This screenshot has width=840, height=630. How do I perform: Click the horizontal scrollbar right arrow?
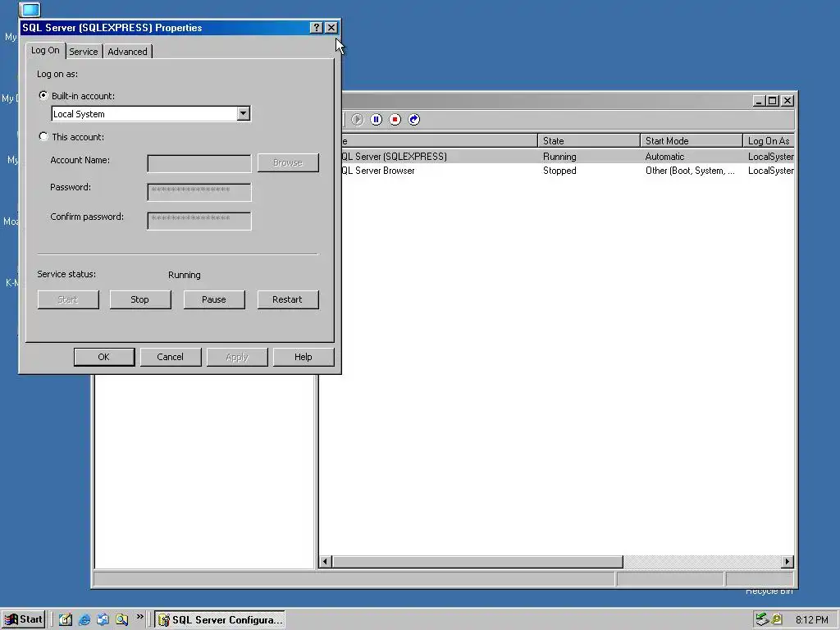pyautogui.click(x=787, y=561)
